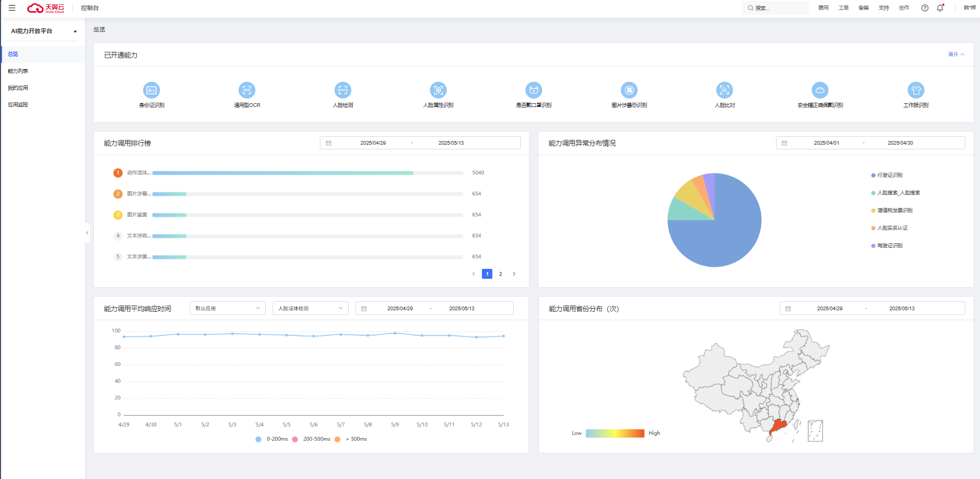Open the 人脸属性识别 capability icon

(438, 90)
